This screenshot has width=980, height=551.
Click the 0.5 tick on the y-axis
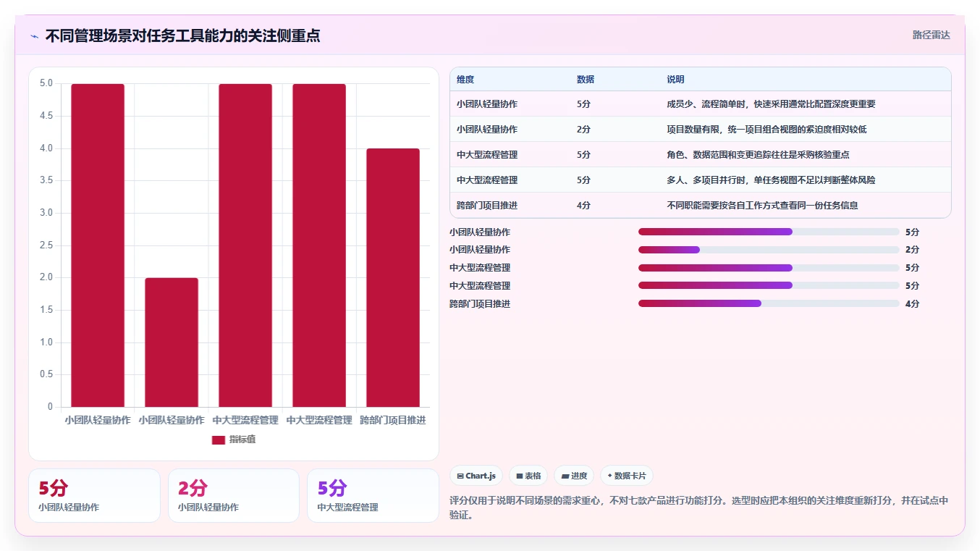tap(46, 374)
